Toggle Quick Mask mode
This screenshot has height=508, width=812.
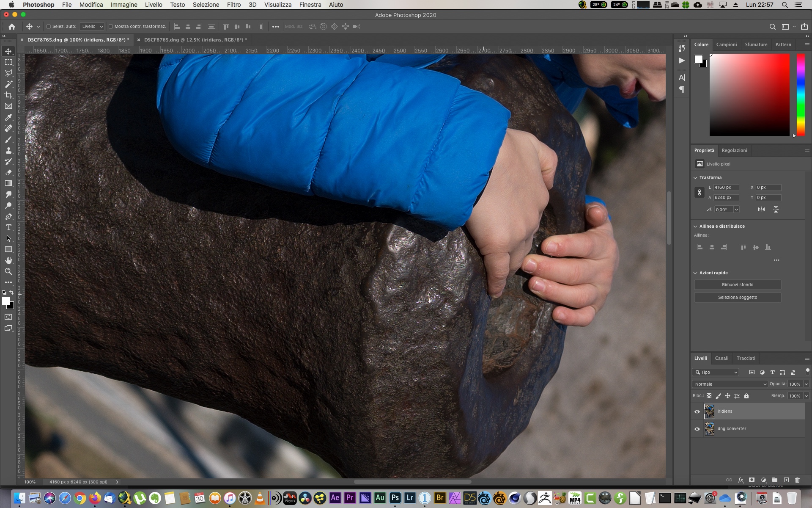8,317
